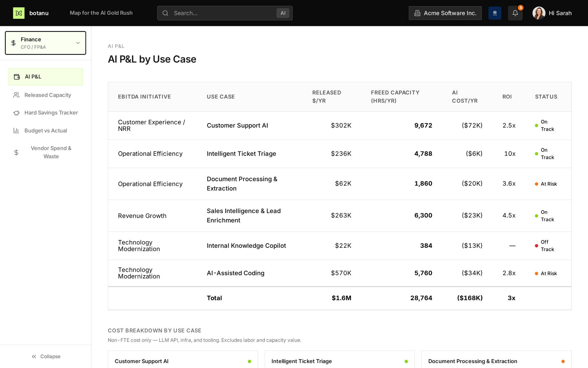
Task: Click the piggy bank icon
Action: pyautogui.click(x=16, y=113)
